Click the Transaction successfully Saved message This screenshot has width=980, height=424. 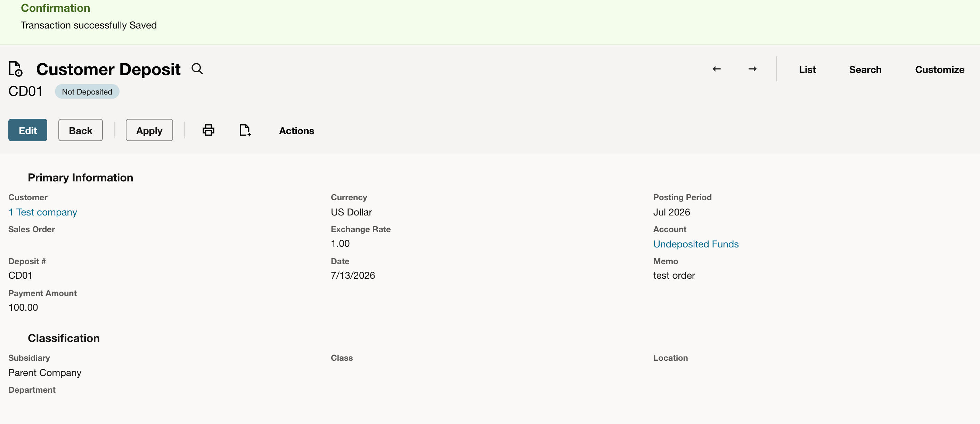[x=89, y=25]
